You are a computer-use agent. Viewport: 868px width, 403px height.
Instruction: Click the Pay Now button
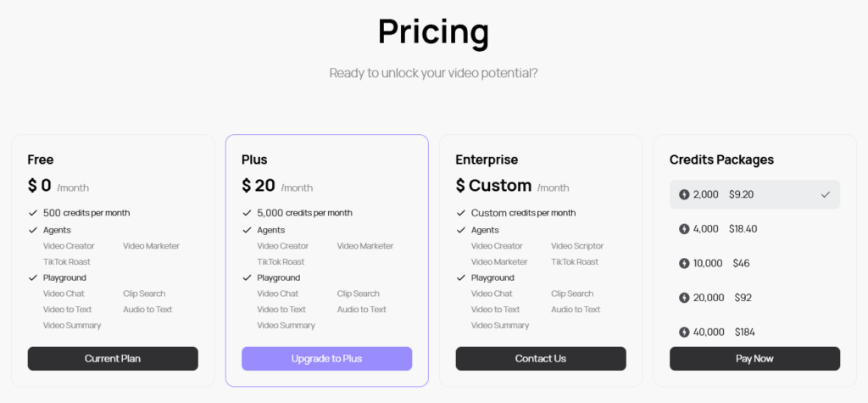coord(754,359)
